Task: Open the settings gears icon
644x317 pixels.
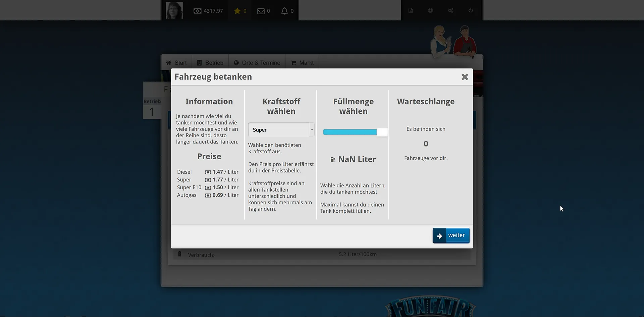Action: pyautogui.click(x=450, y=10)
